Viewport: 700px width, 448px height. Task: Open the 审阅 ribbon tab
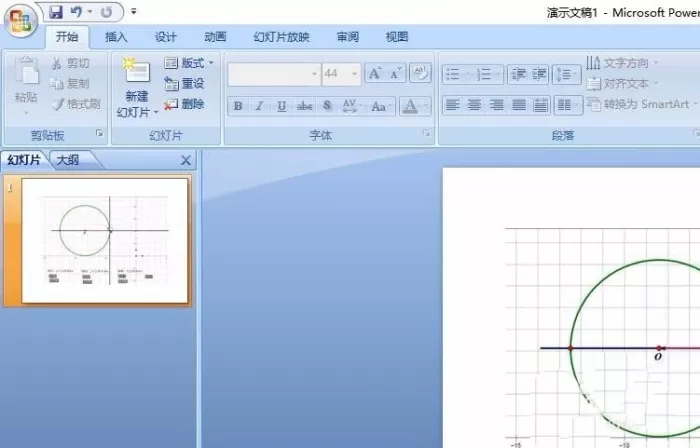click(348, 37)
